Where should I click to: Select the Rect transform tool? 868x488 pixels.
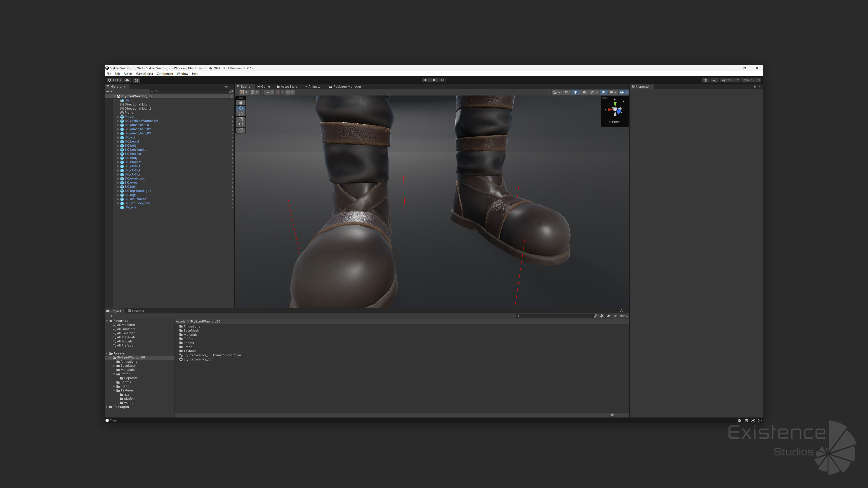click(x=241, y=125)
